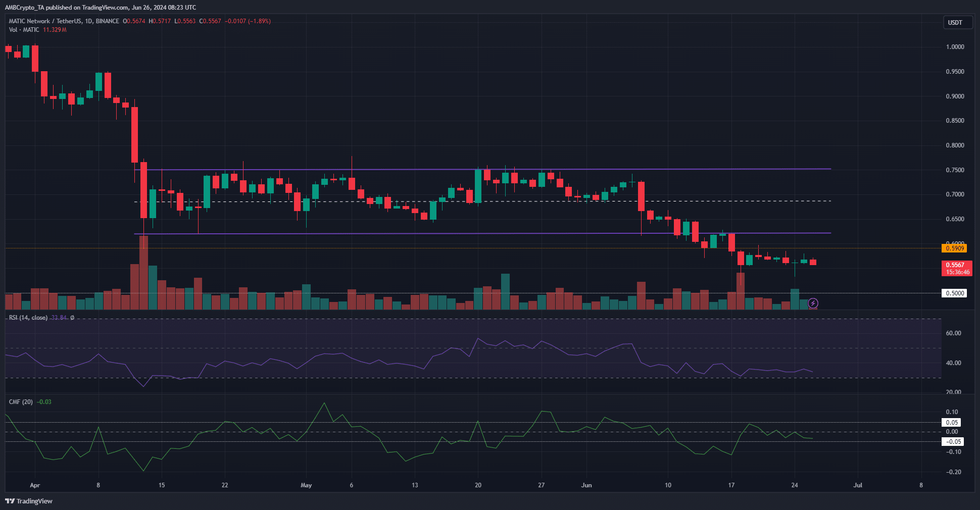The width and height of the screenshot is (980, 510).
Task: Click the MATIC Network / TetherUS symbol title
Action: [x=64, y=21]
